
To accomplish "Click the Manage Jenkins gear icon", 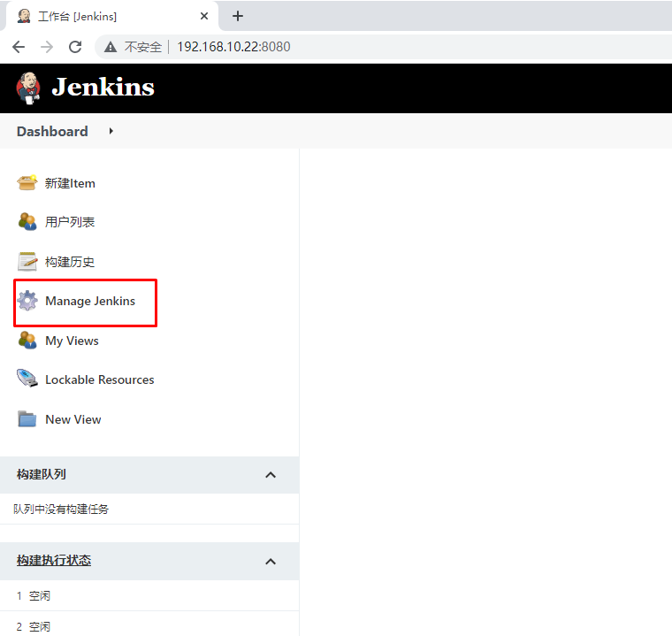I will tap(27, 301).
